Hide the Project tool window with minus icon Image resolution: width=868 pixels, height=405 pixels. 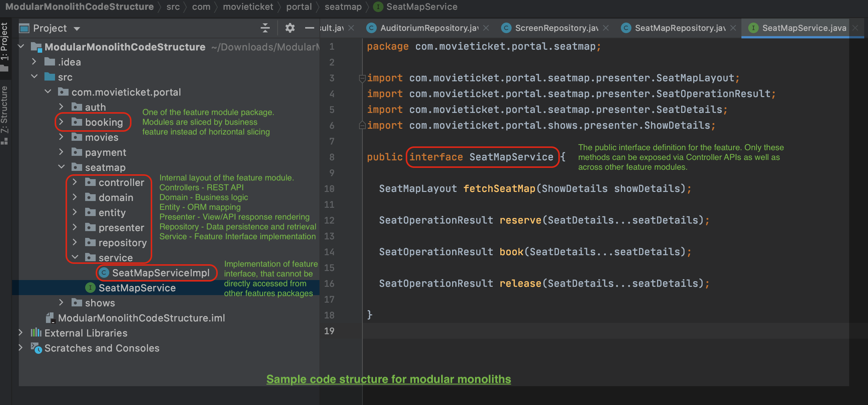pos(309,28)
